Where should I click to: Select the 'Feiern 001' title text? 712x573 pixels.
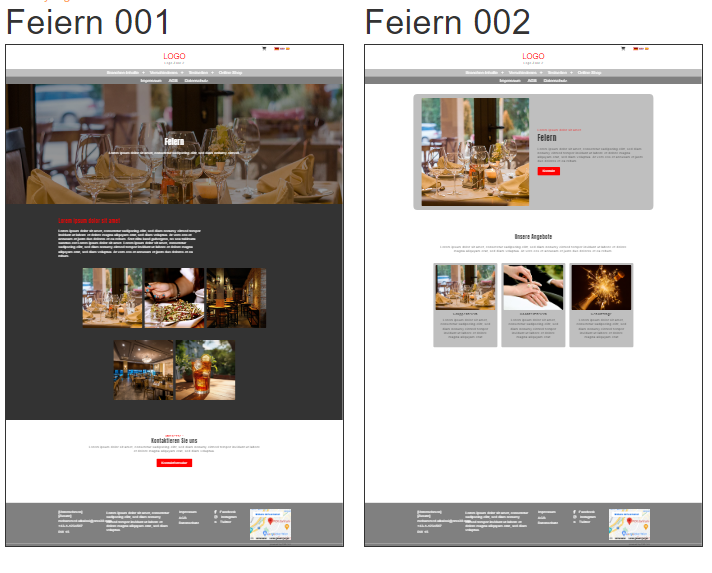tap(88, 22)
